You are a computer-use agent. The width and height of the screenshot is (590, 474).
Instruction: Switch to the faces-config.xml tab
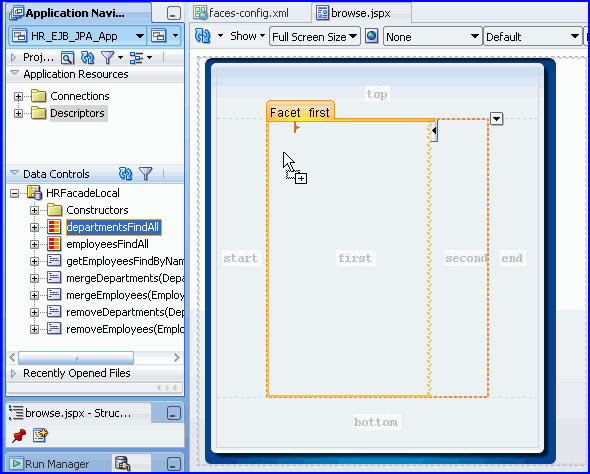tap(242, 13)
